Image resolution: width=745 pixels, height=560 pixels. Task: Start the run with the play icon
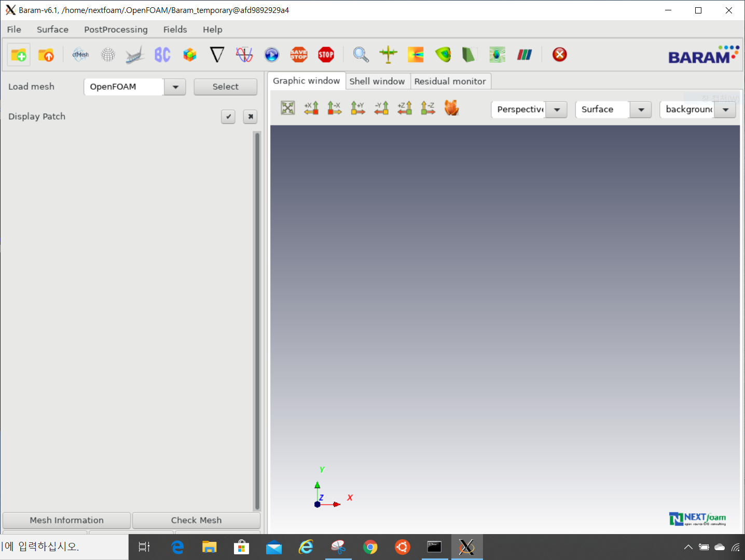coord(271,54)
